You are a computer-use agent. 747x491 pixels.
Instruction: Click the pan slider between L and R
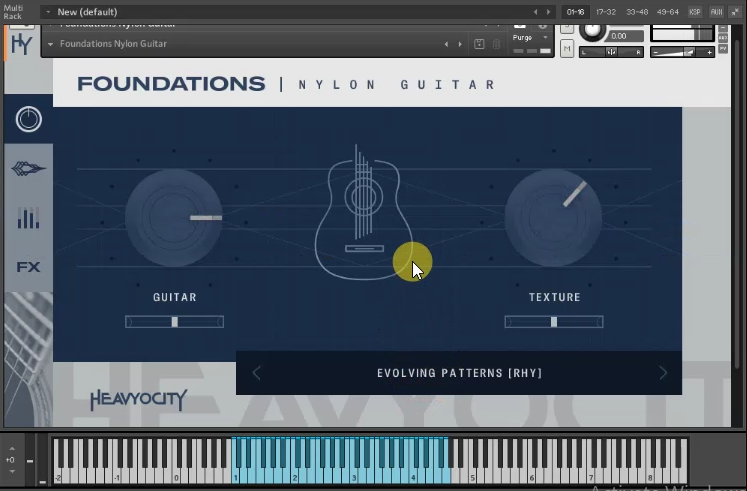point(612,52)
